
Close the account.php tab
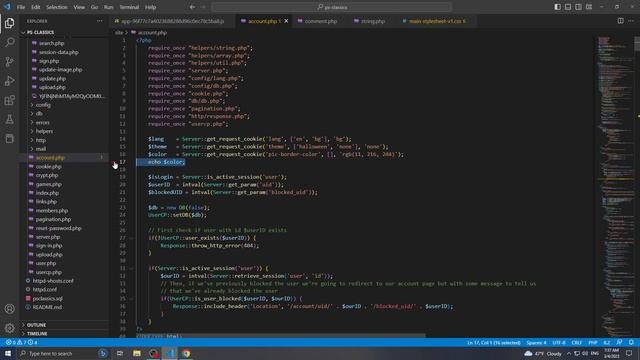click(x=286, y=21)
